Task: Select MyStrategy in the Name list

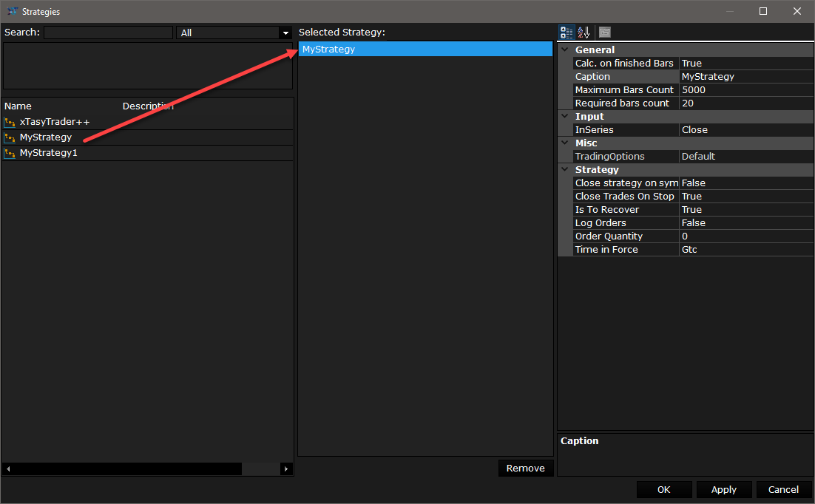Action: (46, 137)
